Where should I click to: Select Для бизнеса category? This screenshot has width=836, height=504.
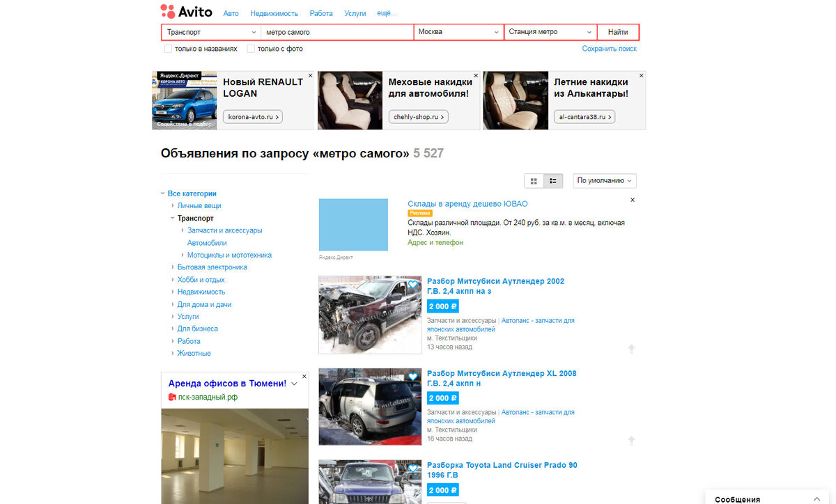point(197,329)
